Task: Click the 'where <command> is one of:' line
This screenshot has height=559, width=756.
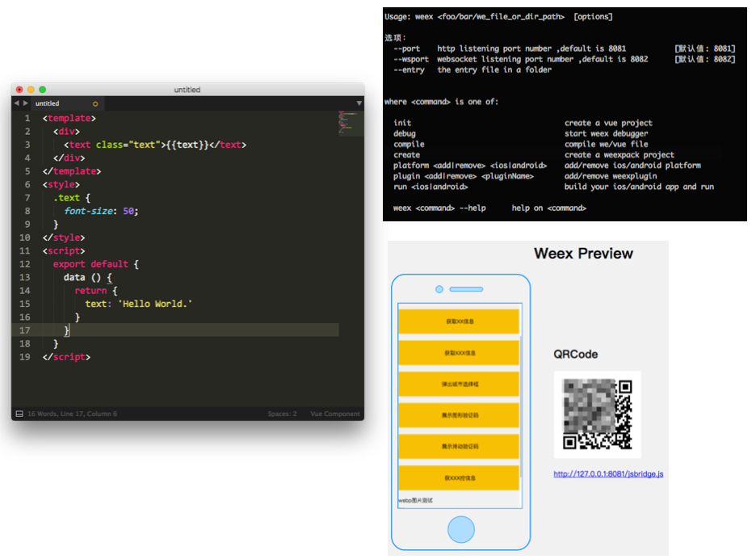Action: tap(441, 102)
